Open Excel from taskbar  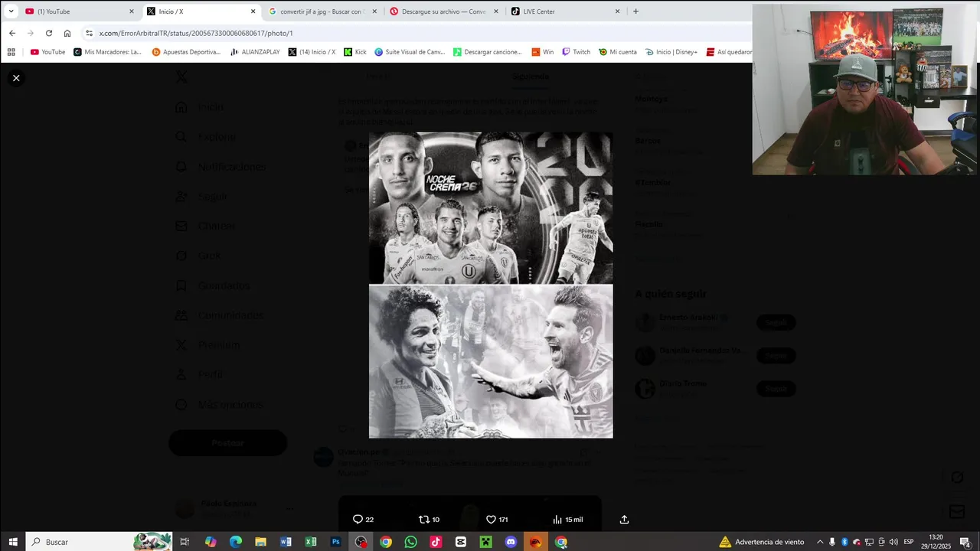[311, 542]
